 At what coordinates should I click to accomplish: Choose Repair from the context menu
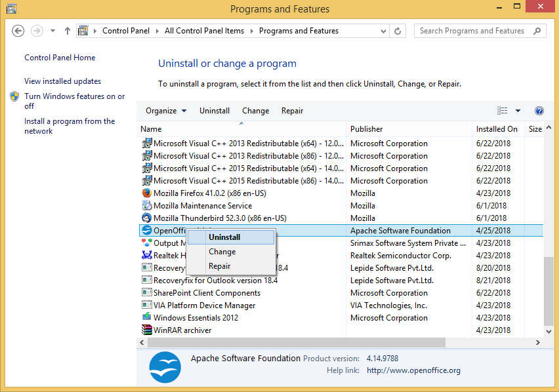pyautogui.click(x=231, y=266)
